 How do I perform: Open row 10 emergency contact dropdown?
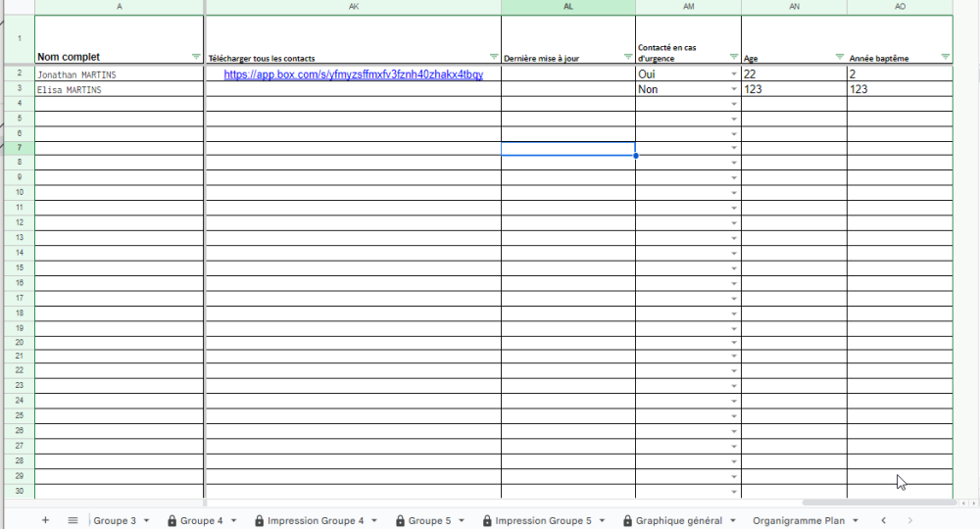(734, 193)
